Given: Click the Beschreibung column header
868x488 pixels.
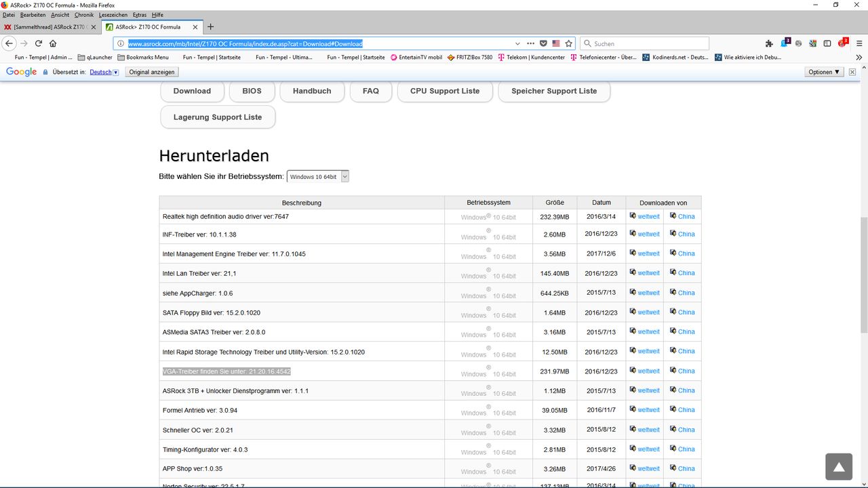Looking at the screenshot, I should click(302, 203).
